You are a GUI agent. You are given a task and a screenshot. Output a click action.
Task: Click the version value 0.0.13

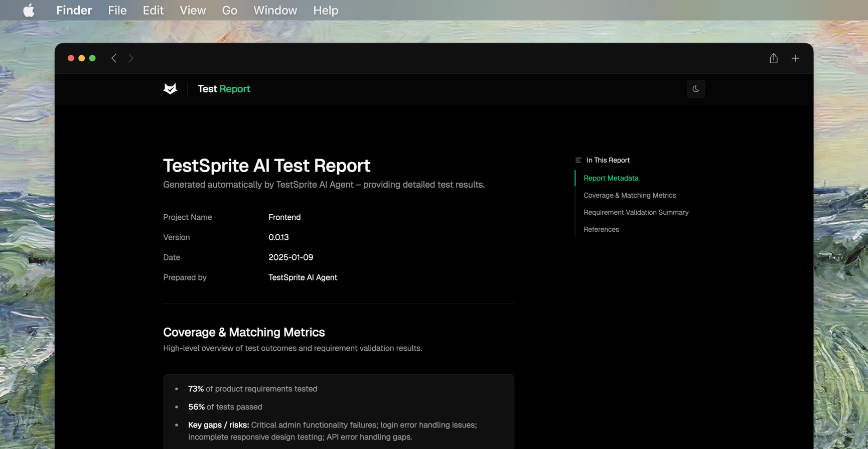point(278,237)
